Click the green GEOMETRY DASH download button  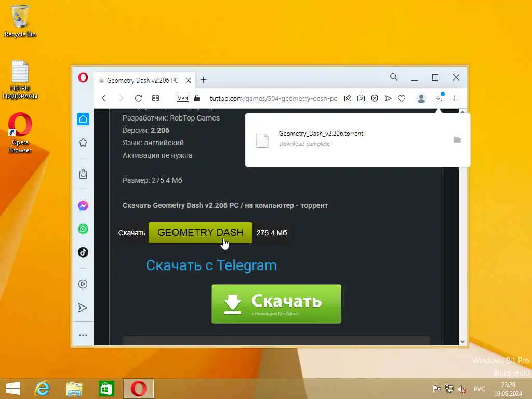coord(201,233)
